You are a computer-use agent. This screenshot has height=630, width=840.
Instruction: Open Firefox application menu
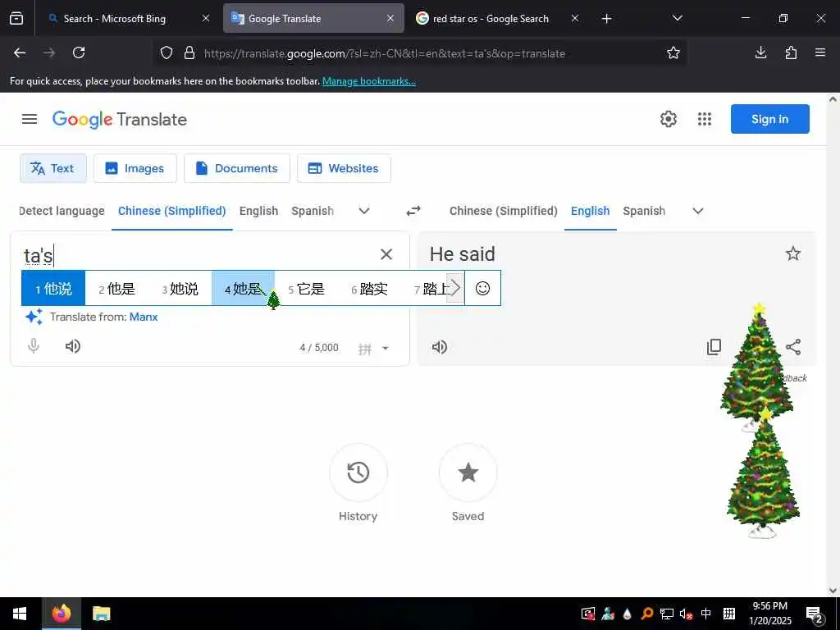(x=820, y=52)
